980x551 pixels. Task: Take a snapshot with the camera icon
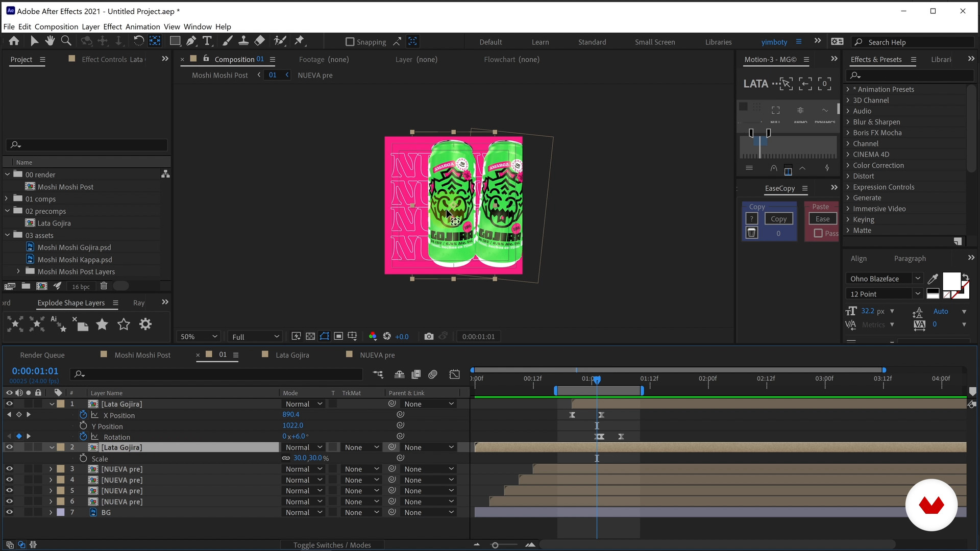pyautogui.click(x=429, y=337)
